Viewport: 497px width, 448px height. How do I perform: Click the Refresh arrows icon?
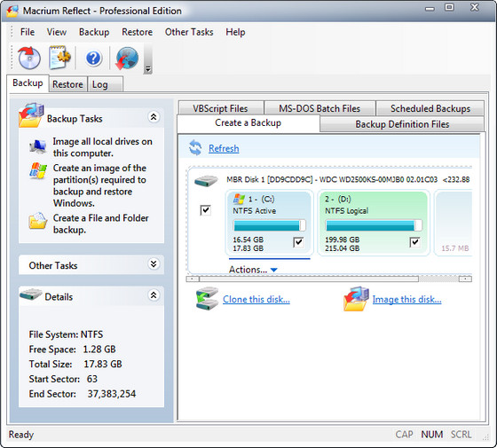click(195, 148)
